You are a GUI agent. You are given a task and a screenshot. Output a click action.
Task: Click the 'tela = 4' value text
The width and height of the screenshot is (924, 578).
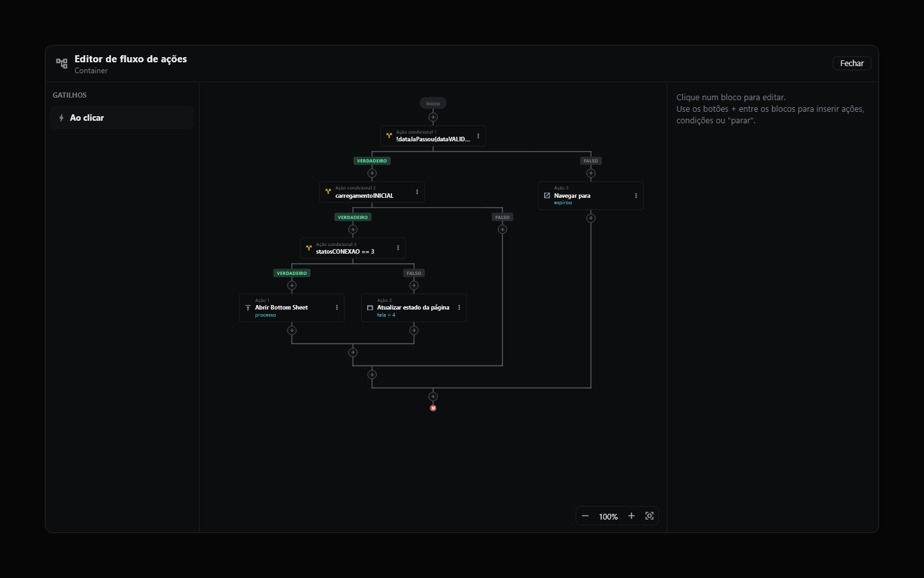tap(386, 315)
